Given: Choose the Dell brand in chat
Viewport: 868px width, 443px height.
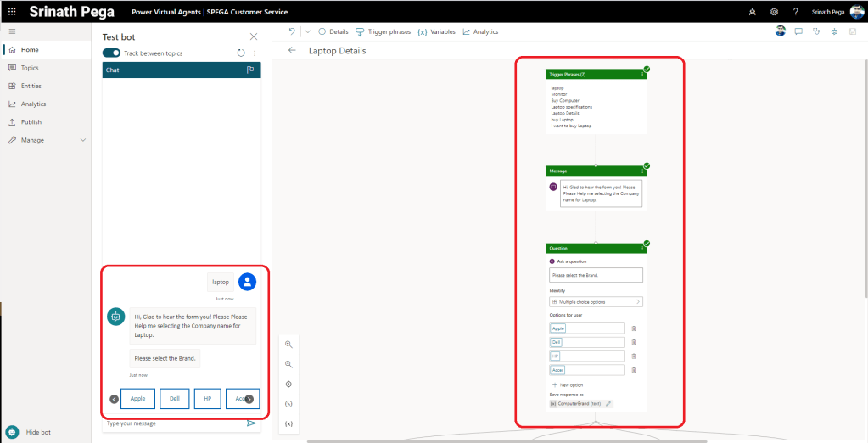Looking at the screenshot, I should coord(174,399).
